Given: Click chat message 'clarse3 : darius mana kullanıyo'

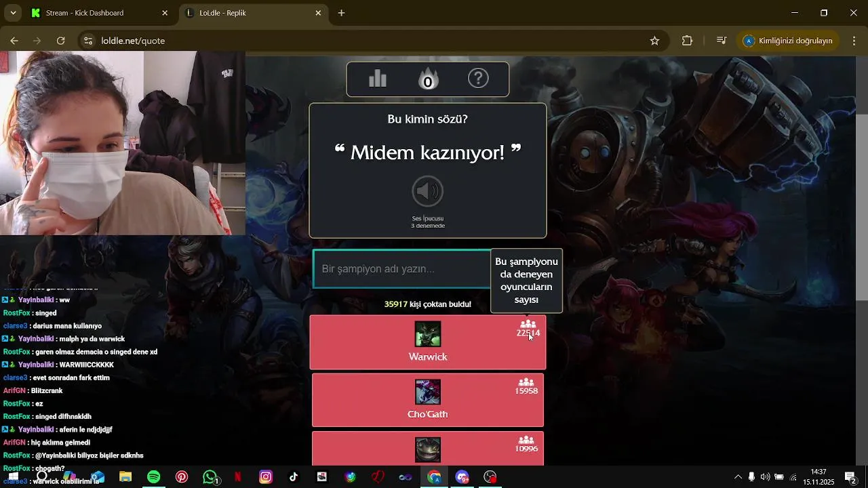Looking at the screenshot, I should pos(52,326).
